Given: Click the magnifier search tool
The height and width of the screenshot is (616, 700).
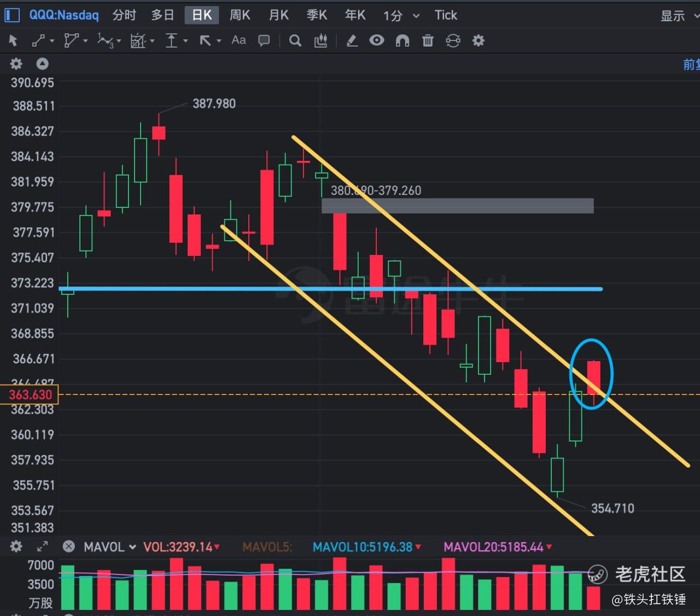Looking at the screenshot, I should click(x=295, y=40).
